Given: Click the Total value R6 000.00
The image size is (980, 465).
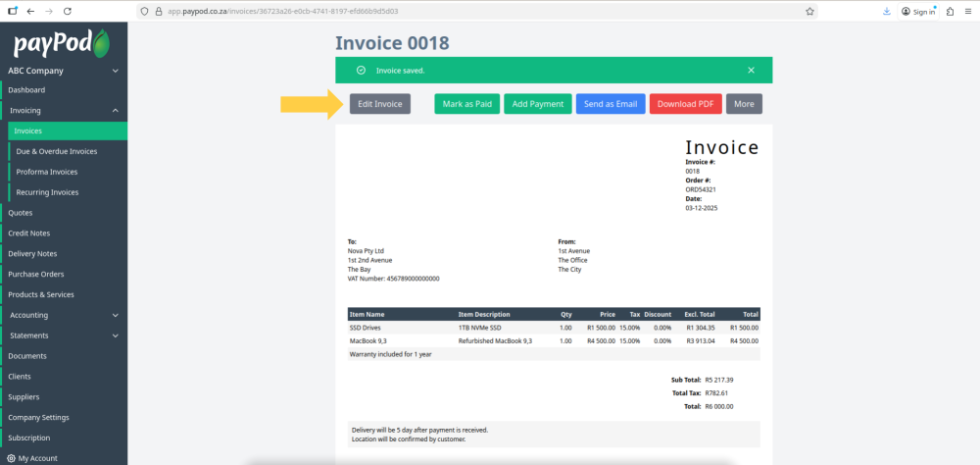Looking at the screenshot, I should [718, 406].
